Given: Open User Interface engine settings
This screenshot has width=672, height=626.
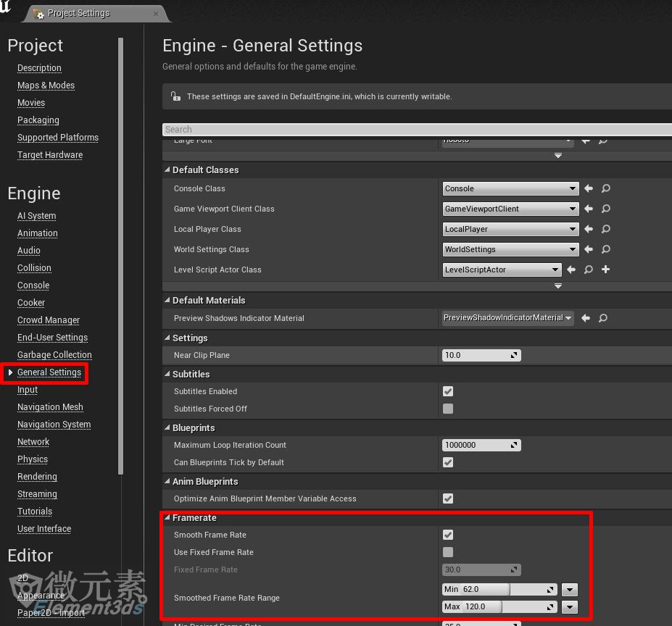Looking at the screenshot, I should pos(44,529).
